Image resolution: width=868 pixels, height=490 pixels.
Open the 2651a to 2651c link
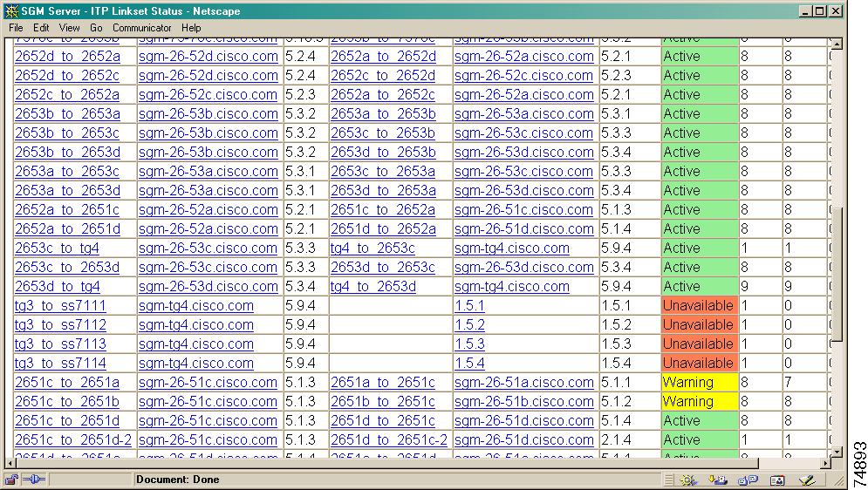point(382,383)
